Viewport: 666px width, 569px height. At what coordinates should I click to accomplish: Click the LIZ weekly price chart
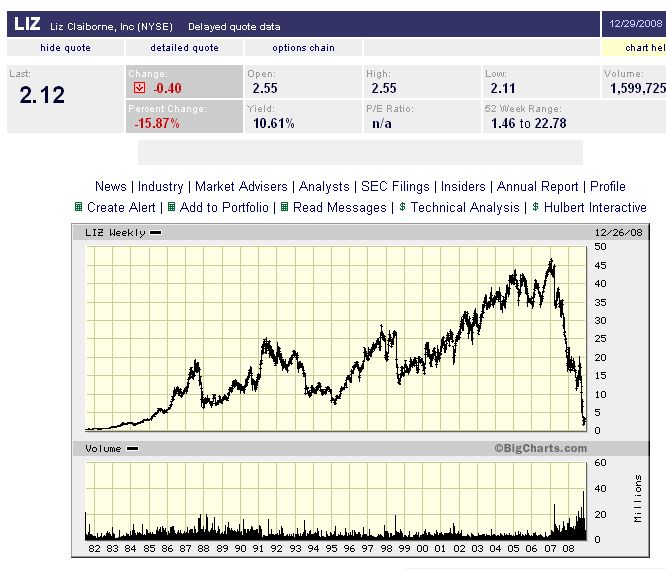click(336, 338)
